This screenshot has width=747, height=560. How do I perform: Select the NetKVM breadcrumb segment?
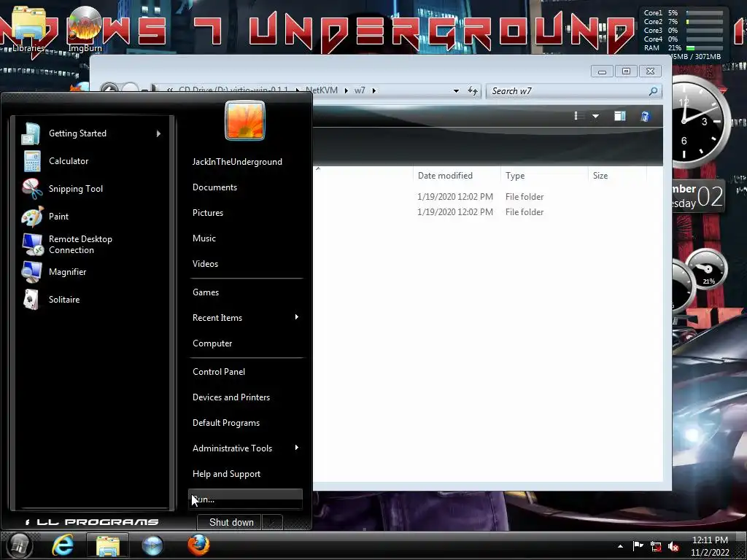[322, 90]
